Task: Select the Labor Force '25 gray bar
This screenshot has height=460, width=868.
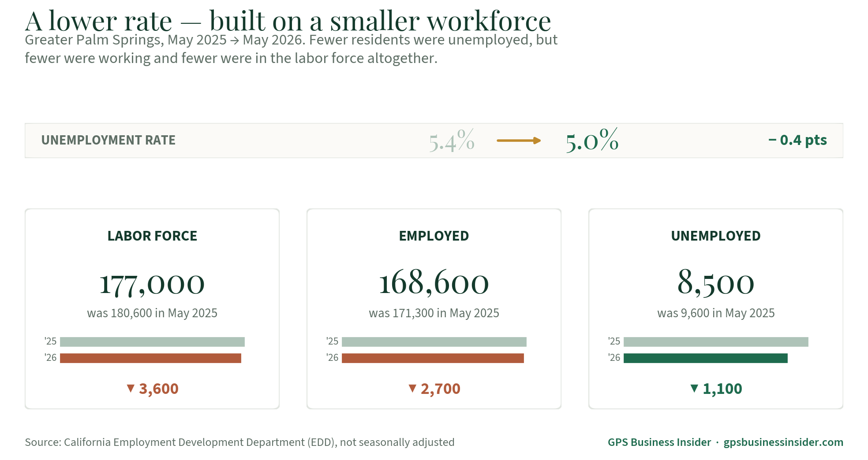Action: 152,342
